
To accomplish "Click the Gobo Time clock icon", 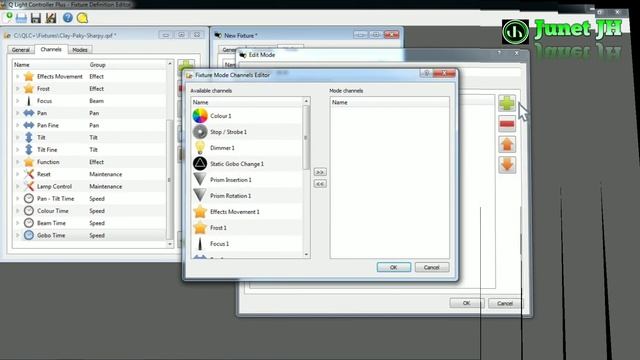I will pos(29,236).
